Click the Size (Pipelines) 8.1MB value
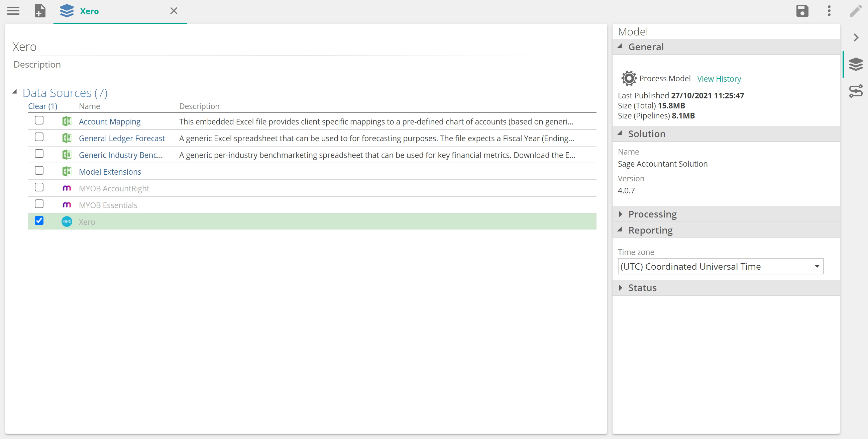Image resolution: width=868 pixels, height=439 pixels. click(x=683, y=116)
